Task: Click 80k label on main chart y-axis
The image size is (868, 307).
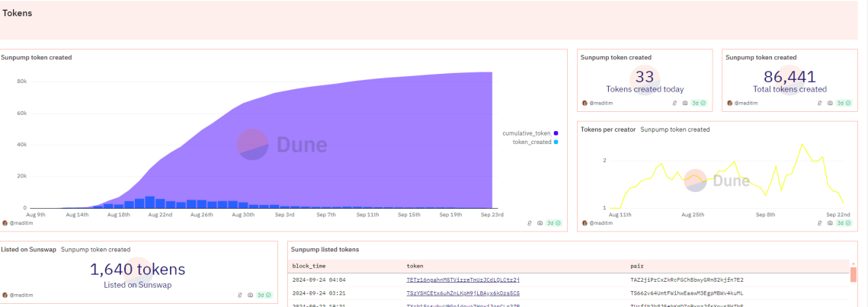Action: [x=21, y=82]
